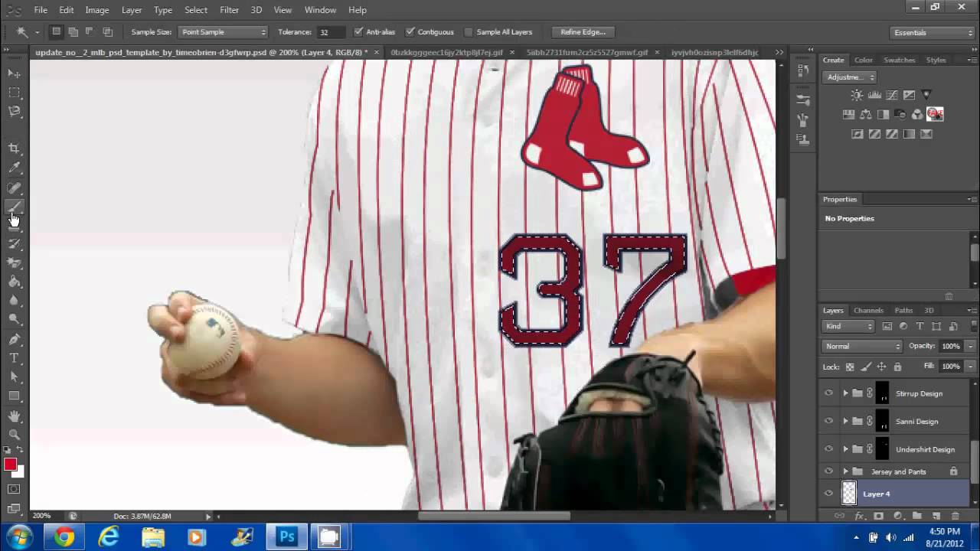980x551 pixels.
Task: Hide Layer 4 visibility
Action: pyautogui.click(x=828, y=494)
